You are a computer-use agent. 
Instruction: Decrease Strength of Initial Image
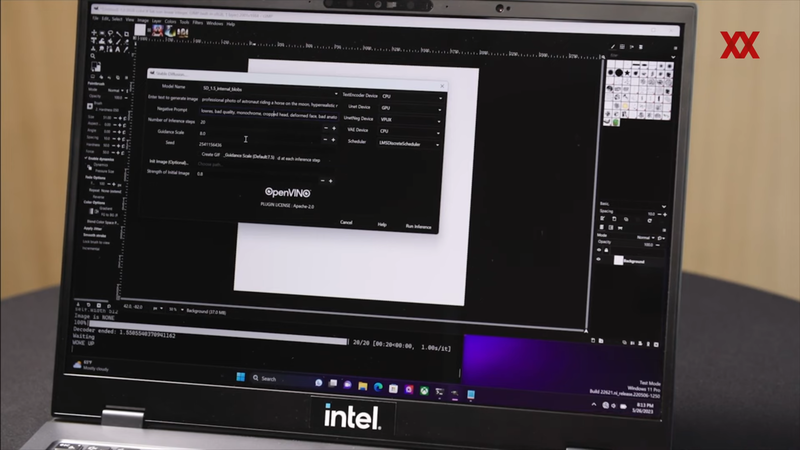point(322,181)
